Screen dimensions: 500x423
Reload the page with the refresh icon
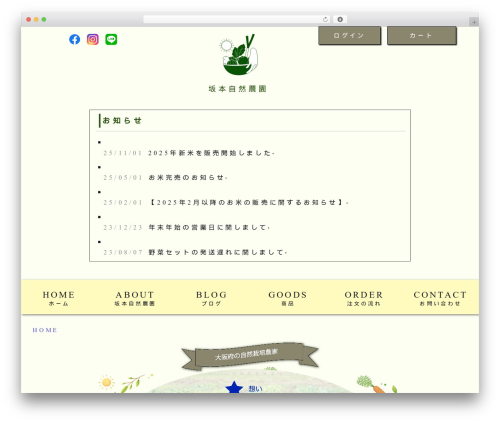325,20
